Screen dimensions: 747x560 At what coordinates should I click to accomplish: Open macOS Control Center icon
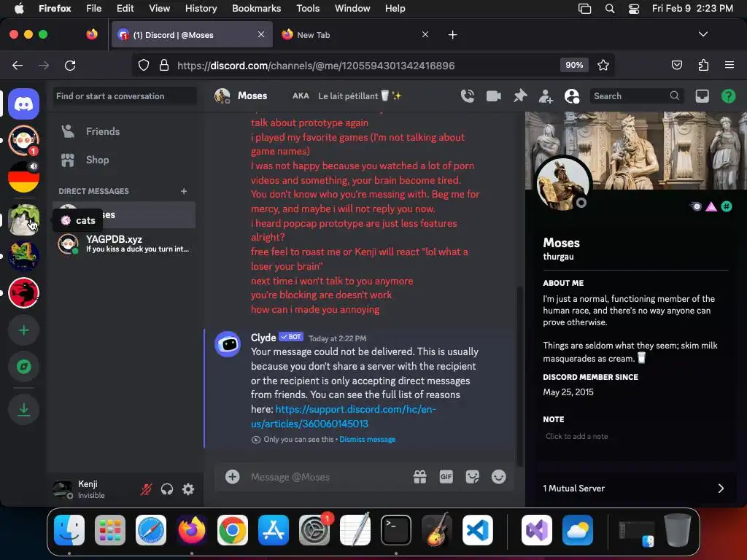pos(634,9)
